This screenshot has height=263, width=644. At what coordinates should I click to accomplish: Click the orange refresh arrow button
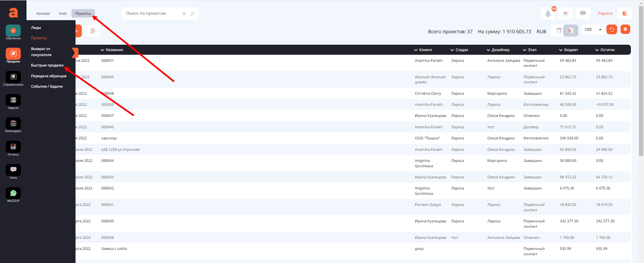pos(612,30)
